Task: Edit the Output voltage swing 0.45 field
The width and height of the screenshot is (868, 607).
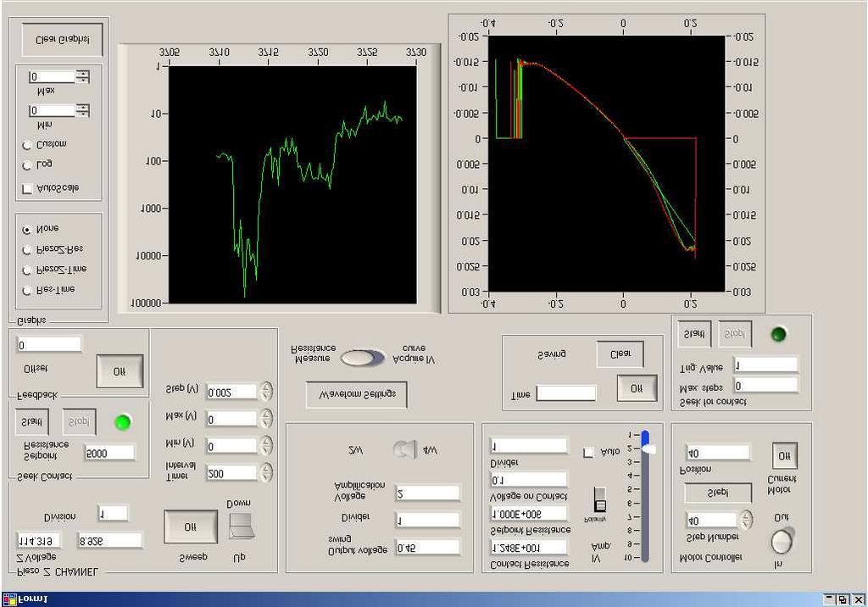Action: (x=427, y=548)
